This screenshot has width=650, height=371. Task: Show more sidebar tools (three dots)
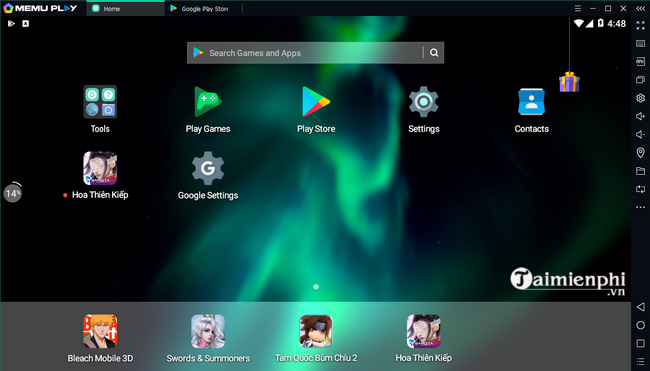(x=640, y=207)
